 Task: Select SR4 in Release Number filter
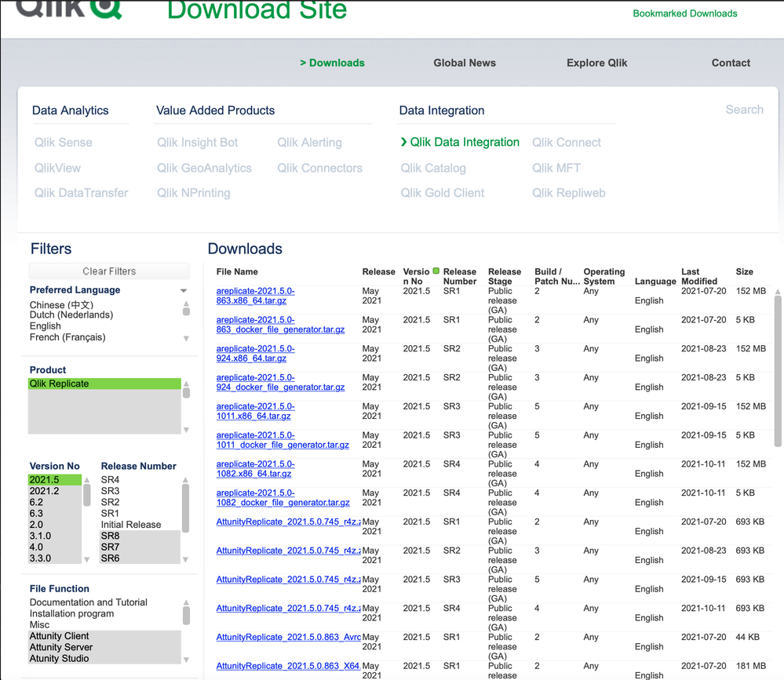(110, 480)
